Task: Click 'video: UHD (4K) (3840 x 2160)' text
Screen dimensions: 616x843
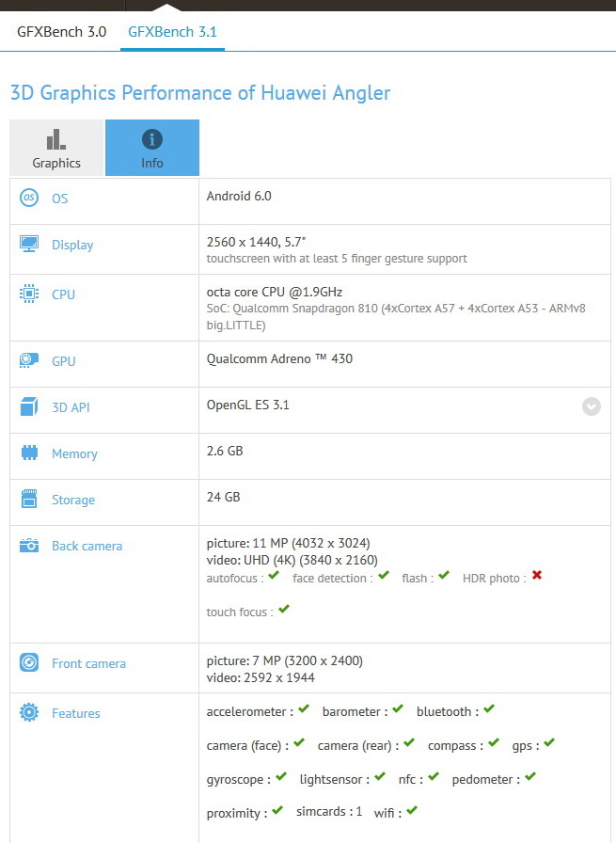Action: [292, 560]
